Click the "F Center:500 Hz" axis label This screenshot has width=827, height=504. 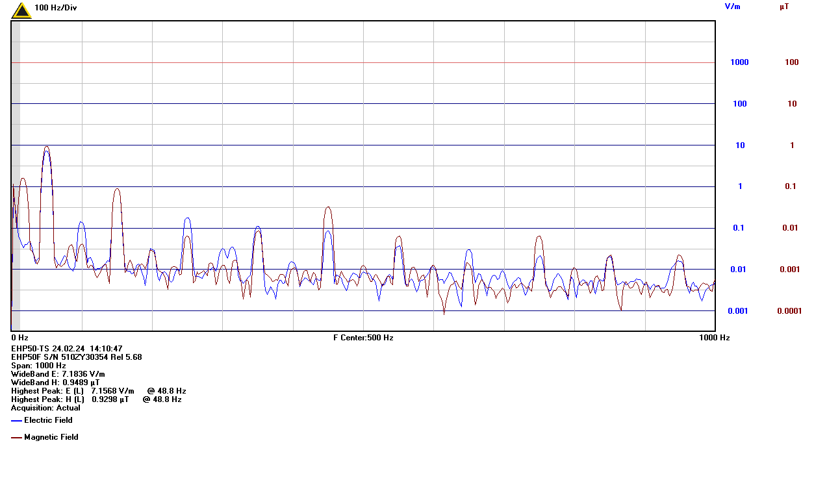click(x=363, y=338)
